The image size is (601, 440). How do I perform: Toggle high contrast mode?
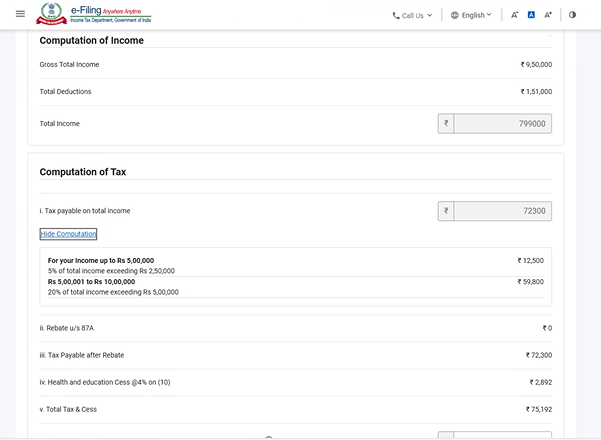click(x=572, y=15)
